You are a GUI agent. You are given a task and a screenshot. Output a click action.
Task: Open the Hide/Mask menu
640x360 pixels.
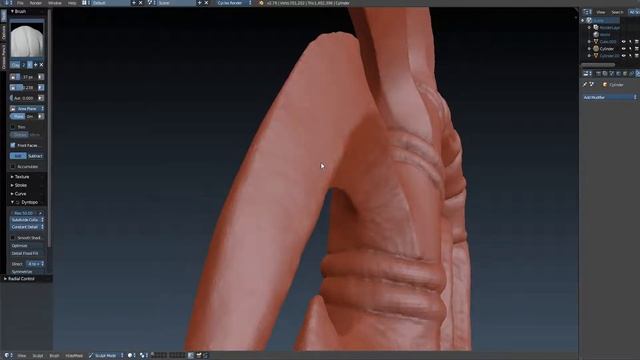point(74,356)
